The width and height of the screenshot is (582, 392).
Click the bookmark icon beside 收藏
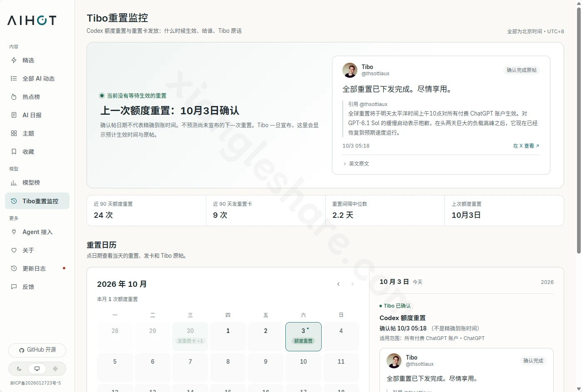click(x=14, y=152)
